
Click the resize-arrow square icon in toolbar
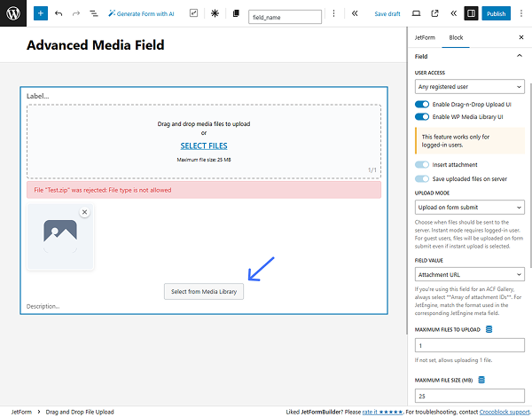(x=193, y=13)
